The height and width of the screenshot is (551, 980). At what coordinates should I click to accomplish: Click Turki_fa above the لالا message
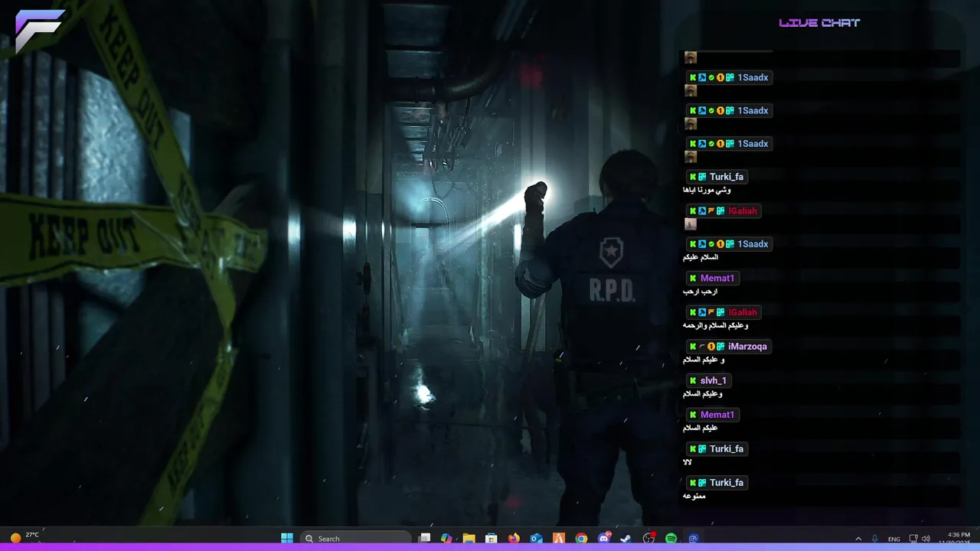727,449
